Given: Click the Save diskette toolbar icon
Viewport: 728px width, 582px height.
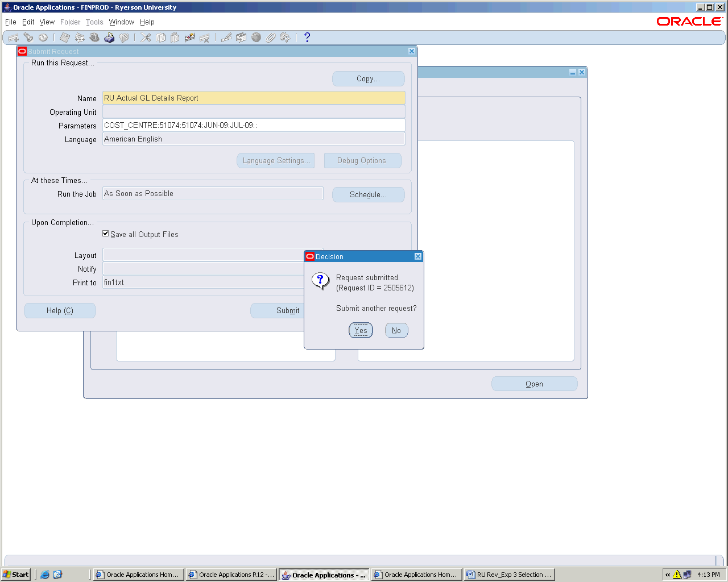Looking at the screenshot, I should click(x=65, y=38).
